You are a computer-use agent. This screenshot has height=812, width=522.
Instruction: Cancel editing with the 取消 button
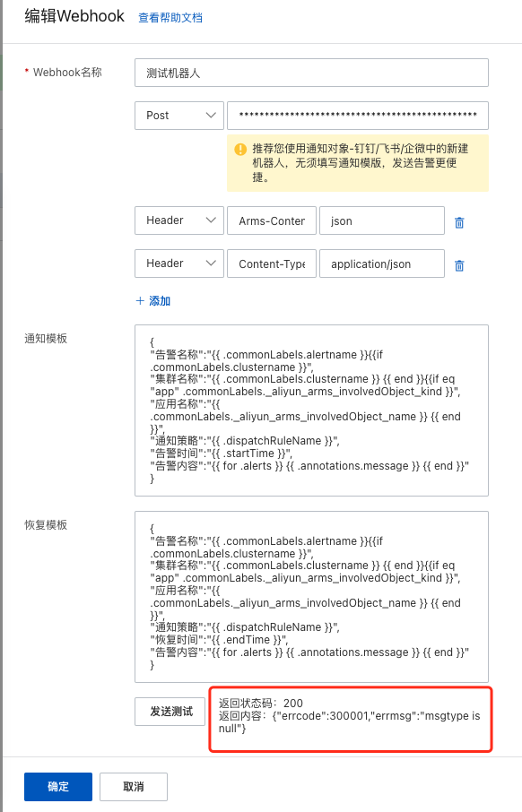[134, 787]
